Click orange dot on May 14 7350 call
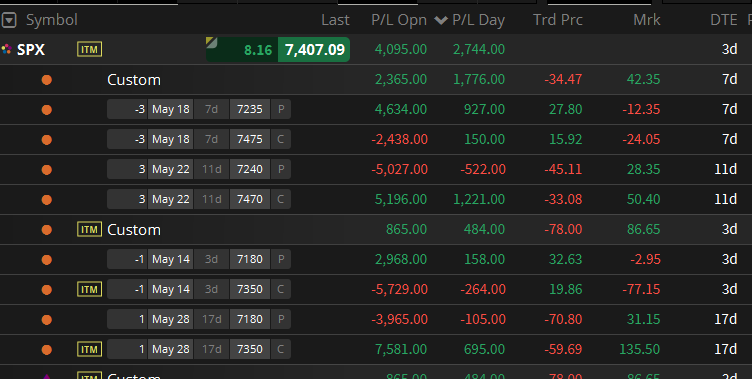Viewport: 752px width, 379px height. 47,290
